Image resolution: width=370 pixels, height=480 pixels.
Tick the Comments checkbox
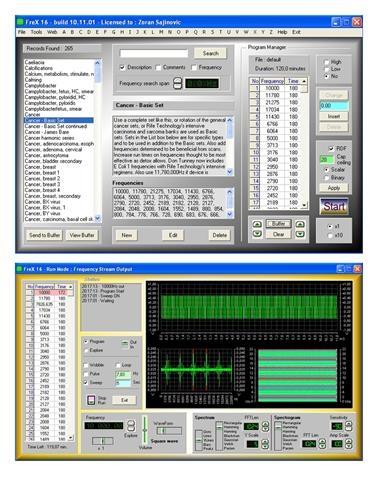[x=158, y=68]
